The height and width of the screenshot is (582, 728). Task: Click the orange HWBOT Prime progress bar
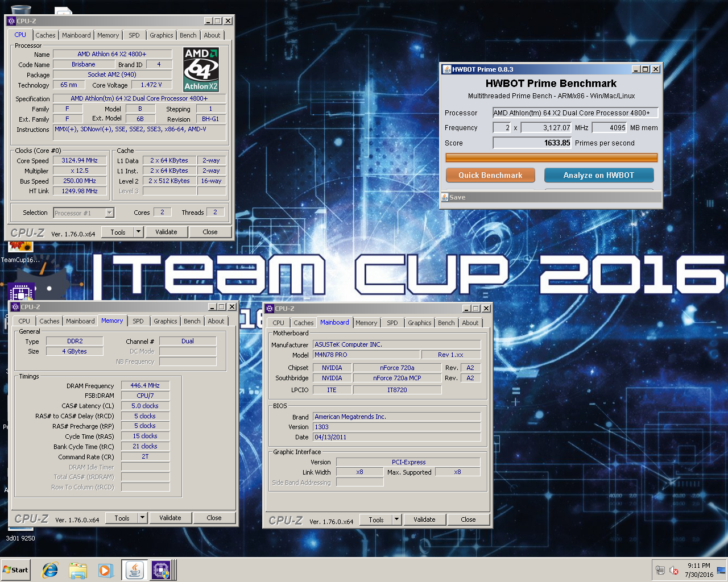click(x=551, y=157)
